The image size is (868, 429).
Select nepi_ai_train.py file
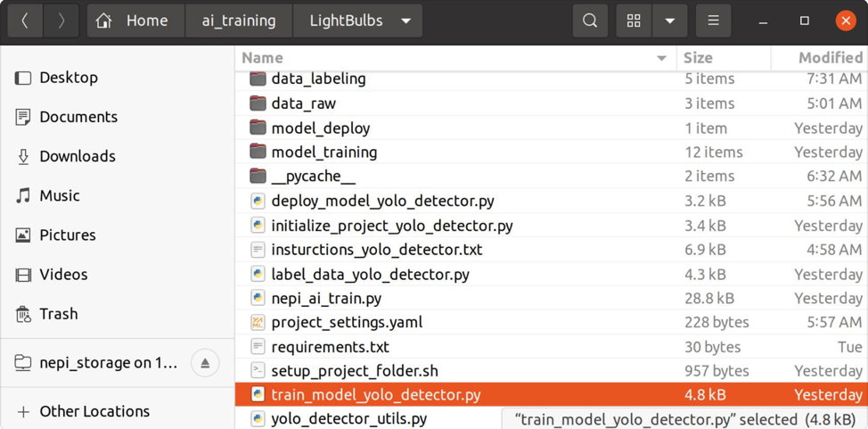tap(326, 298)
